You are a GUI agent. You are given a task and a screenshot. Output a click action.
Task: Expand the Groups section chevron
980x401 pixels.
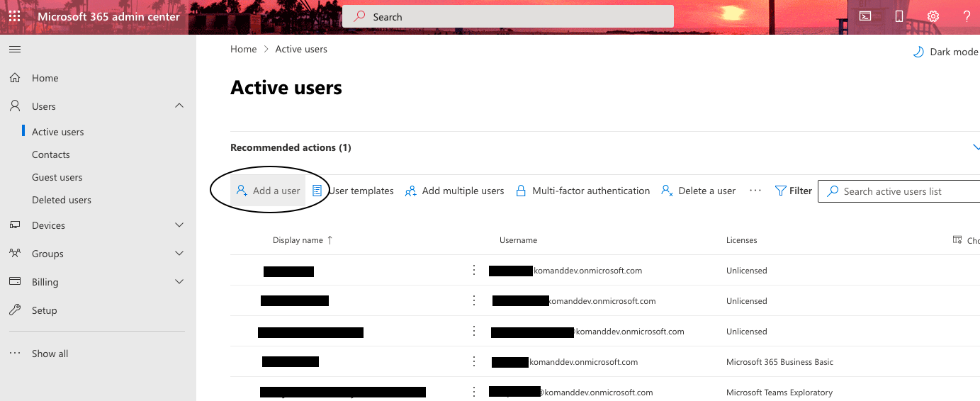(x=179, y=254)
